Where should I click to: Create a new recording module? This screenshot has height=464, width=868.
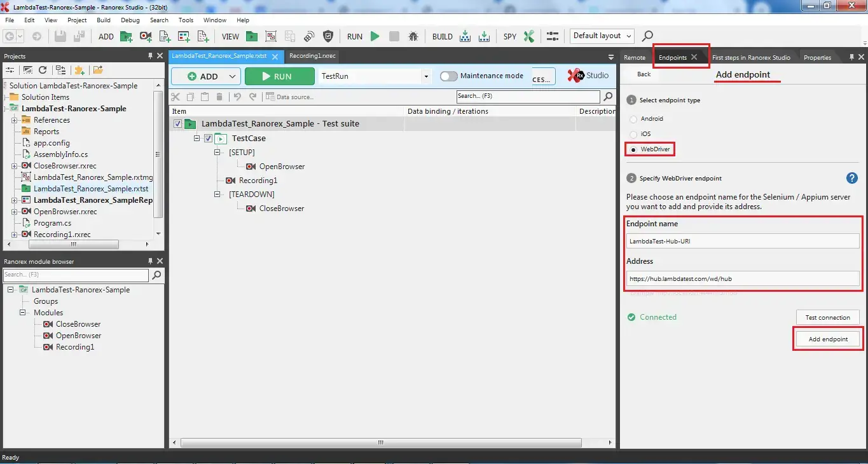146,36
